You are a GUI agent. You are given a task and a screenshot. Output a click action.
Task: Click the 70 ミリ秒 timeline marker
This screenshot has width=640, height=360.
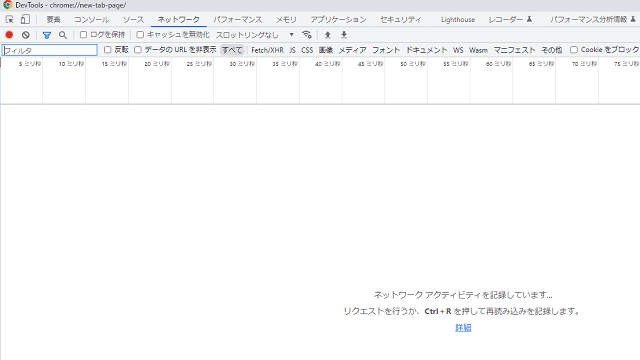click(584, 64)
